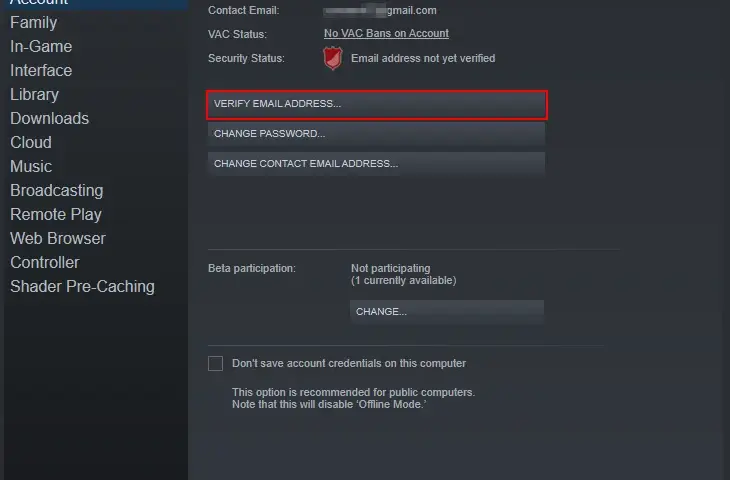The width and height of the screenshot is (730, 480).
Task: Click Not participating beta status text
Action: (391, 268)
